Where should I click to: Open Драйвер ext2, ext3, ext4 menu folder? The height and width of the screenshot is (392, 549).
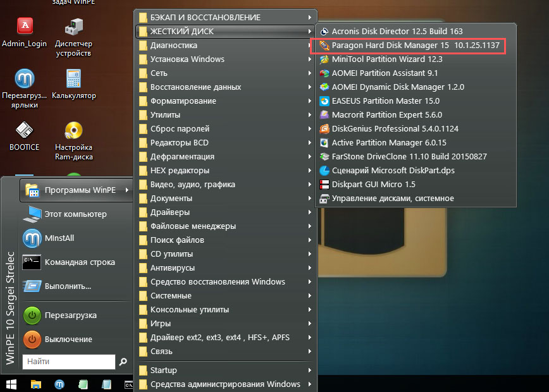pyautogui.click(x=225, y=338)
